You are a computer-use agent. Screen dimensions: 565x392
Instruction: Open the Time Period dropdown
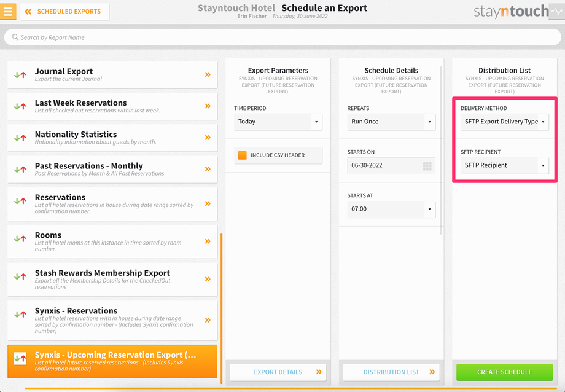[278, 122]
